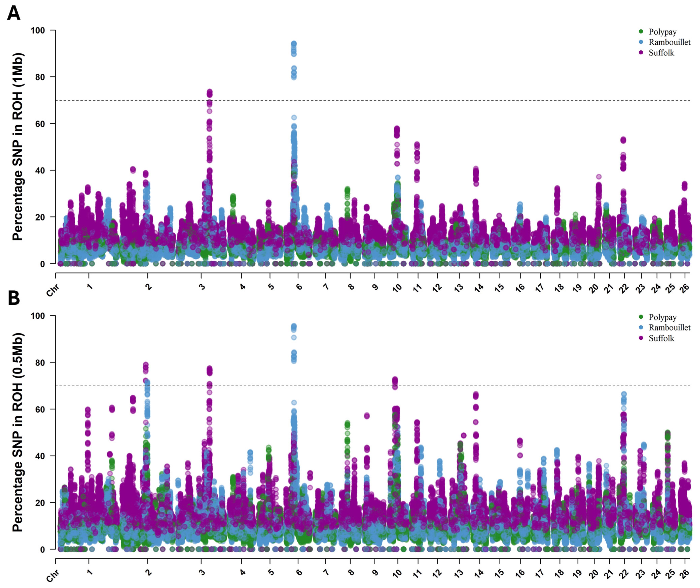Click the 'Chr' x-axis label in panel B
The height and width of the screenshot is (588, 700).
[53, 576]
